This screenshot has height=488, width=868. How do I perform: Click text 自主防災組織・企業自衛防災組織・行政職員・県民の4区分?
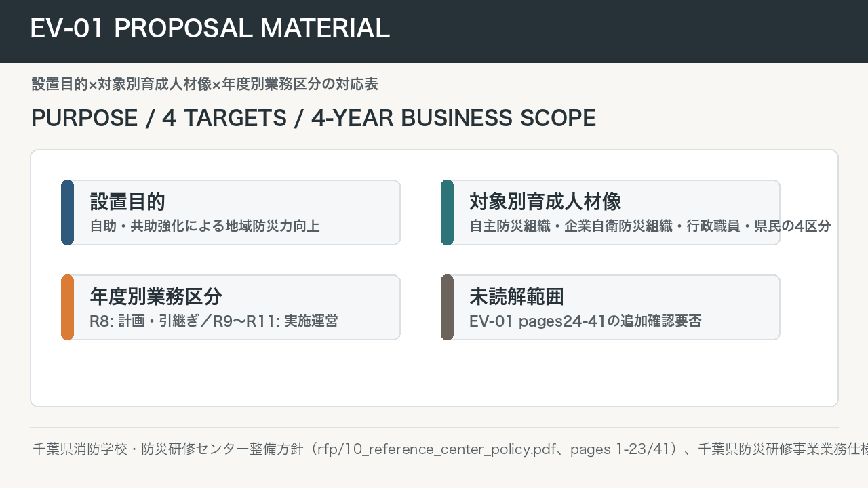[650, 226]
